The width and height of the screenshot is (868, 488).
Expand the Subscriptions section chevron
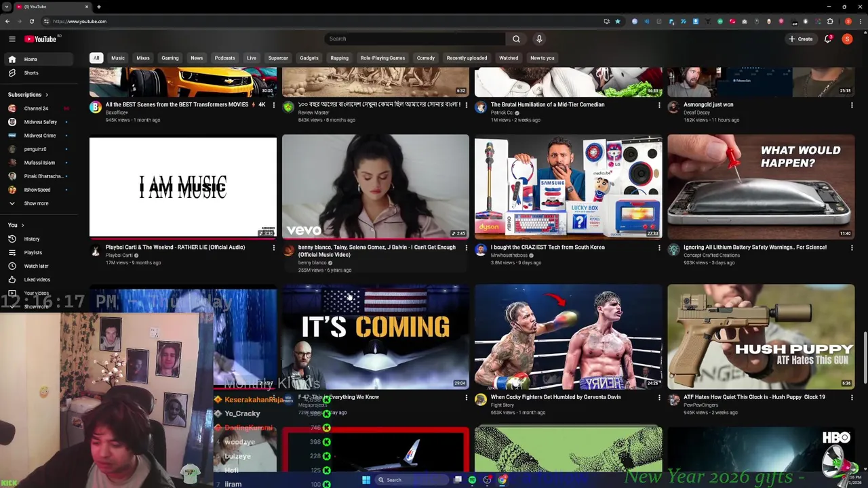(x=47, y=95)
